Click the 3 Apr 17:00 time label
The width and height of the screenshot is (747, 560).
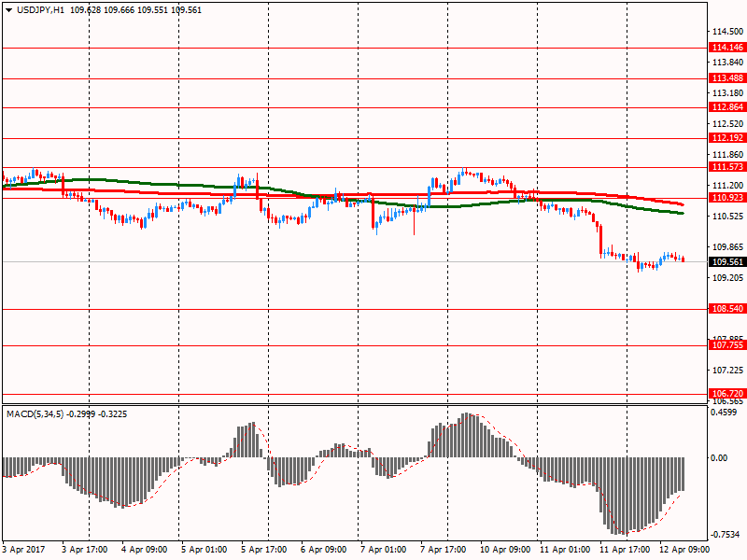(84, 550)
